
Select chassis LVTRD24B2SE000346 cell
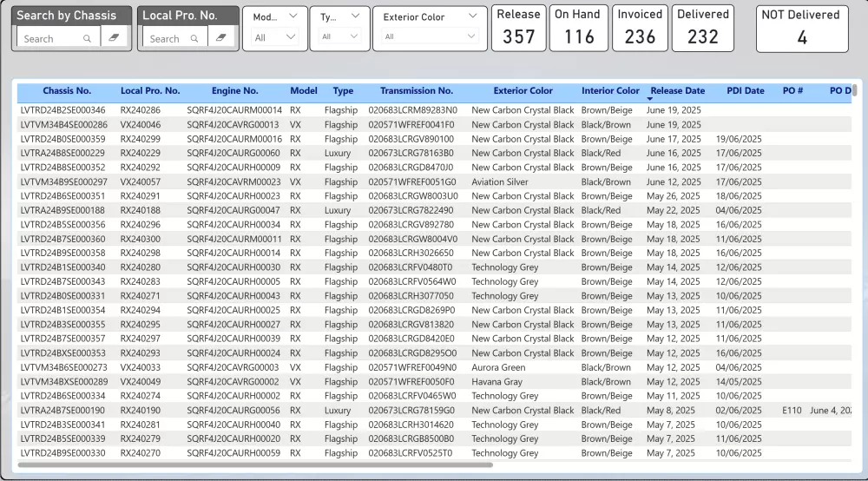coord(62,110)
